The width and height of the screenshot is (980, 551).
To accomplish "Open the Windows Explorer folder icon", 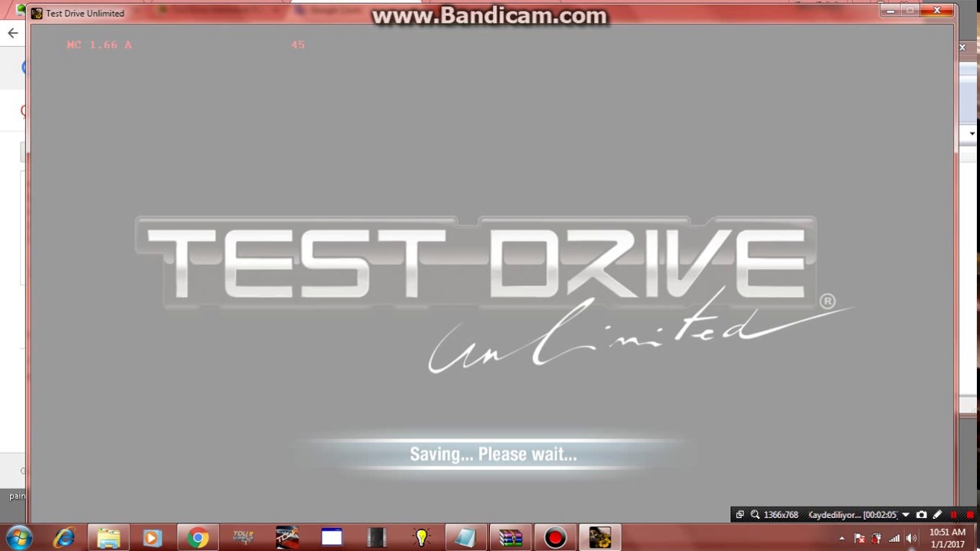I will coord(108,538).
